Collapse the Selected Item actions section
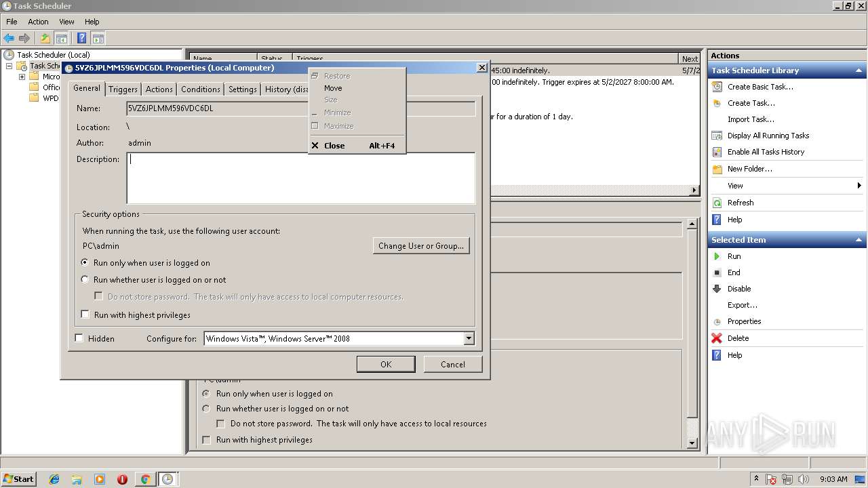Screen dimensions: 868x488 859,240
